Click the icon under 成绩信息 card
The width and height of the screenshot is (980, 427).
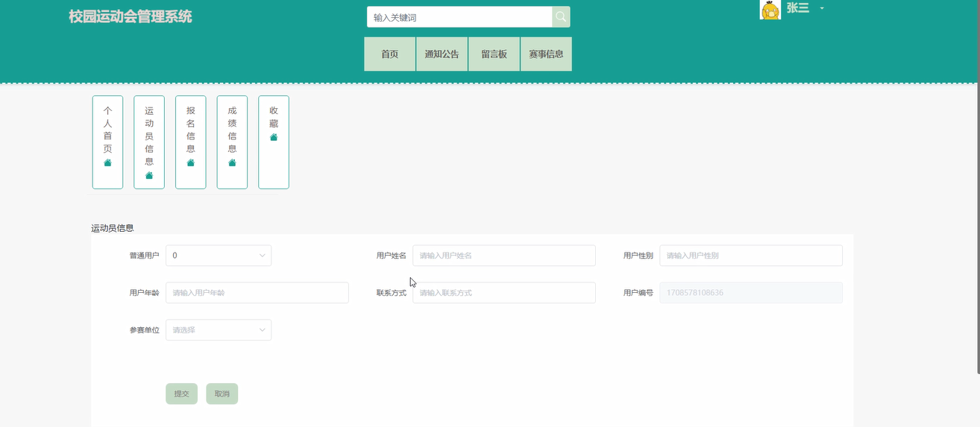pyautogui.click(x=232, y=162)
